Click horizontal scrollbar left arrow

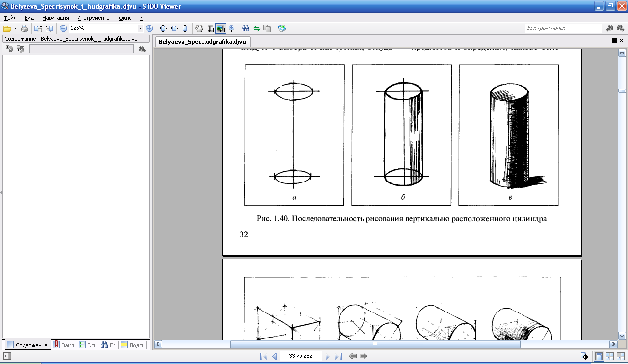click(x=158, y=344)
